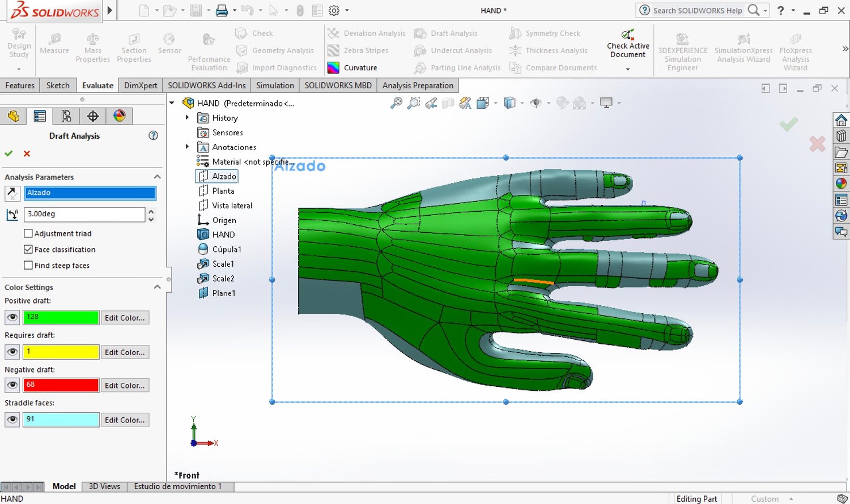850x504 pixels.
Task: Collapse the Color Settings section
Action: pyautogui.click(x=157, y=287)
